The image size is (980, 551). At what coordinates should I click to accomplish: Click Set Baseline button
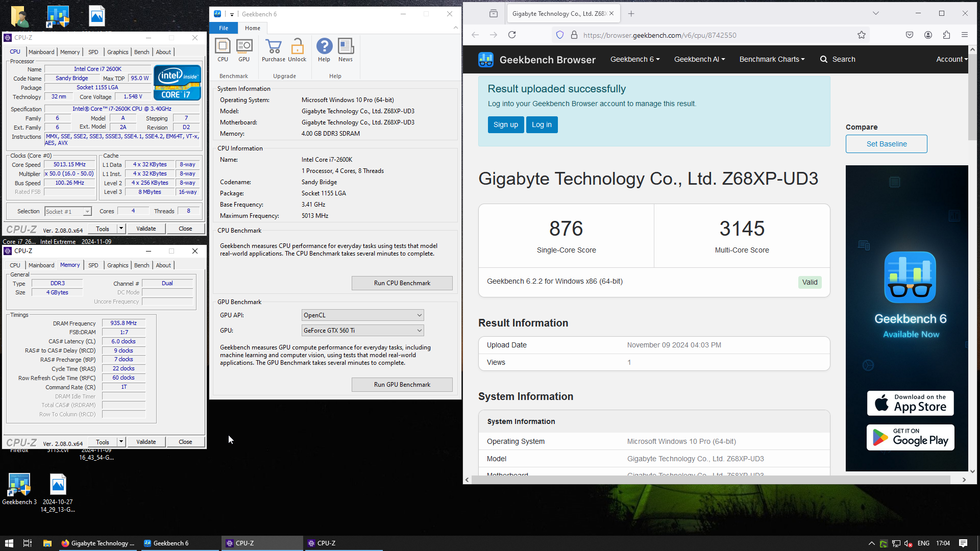click(x=887, y=144)
